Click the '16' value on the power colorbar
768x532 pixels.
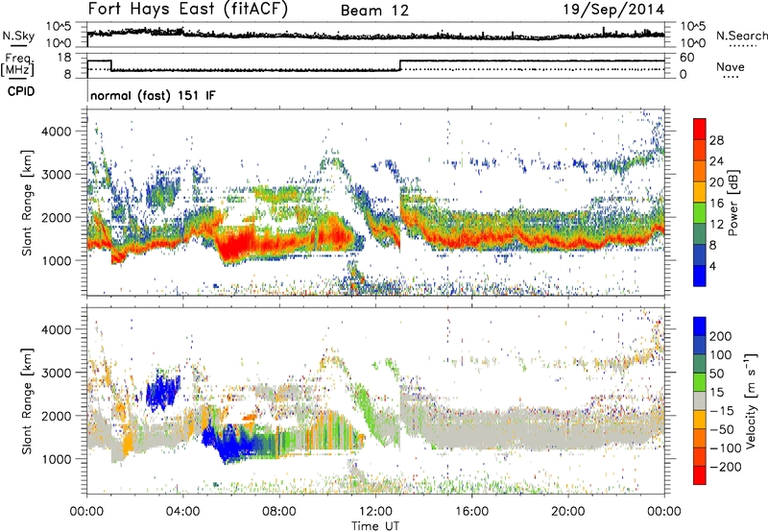point(716,204)
